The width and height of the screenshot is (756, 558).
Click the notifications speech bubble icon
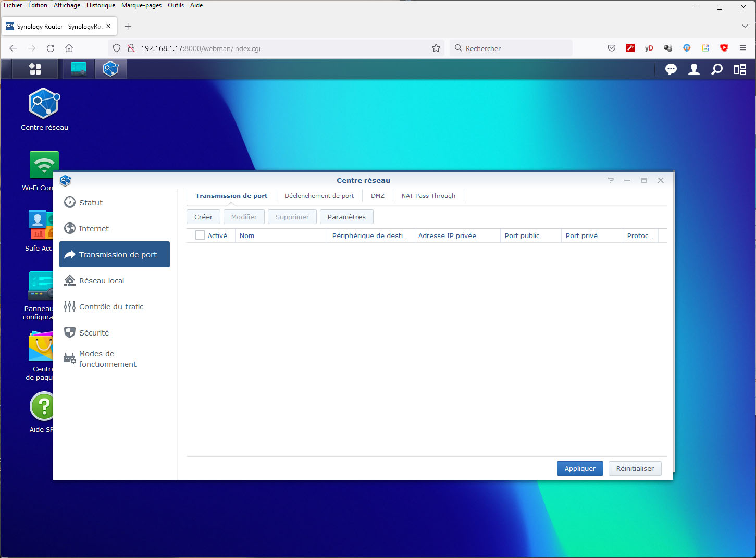click(671, 69)
